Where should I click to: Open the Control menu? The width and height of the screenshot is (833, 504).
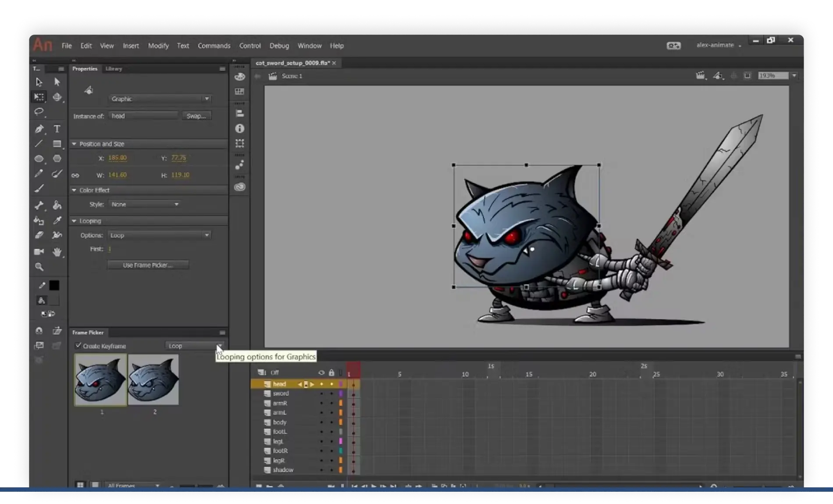click(x=250, y=46)
